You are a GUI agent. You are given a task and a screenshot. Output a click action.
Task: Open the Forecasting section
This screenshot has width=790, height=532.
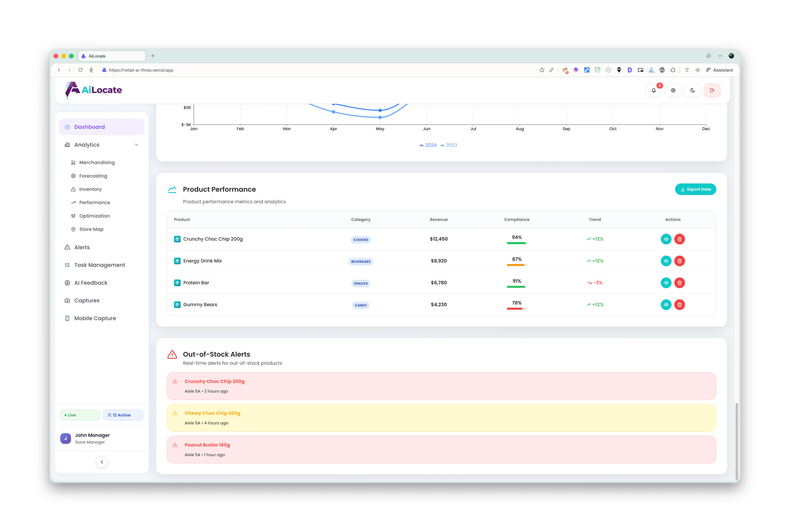[x=93, y=176]
